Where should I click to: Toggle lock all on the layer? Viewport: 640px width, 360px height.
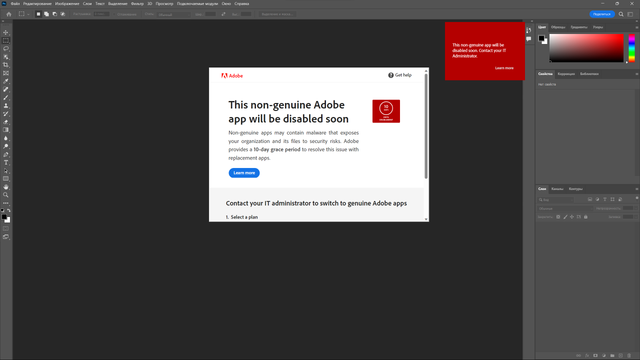tap(586, 217)
